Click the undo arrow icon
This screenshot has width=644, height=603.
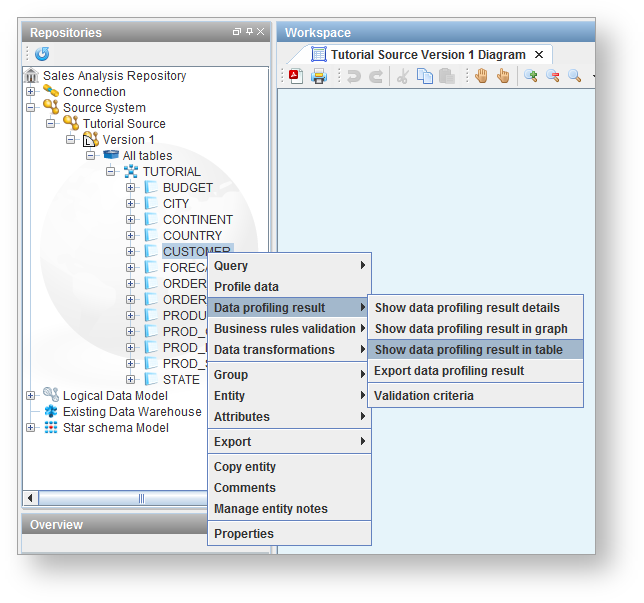pyautogui.click(x=354, y=76)
